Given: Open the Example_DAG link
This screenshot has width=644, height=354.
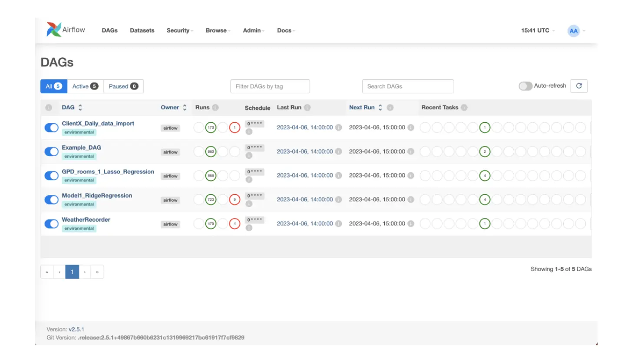Looking at the screenshot, I should (x=81, y=147).
